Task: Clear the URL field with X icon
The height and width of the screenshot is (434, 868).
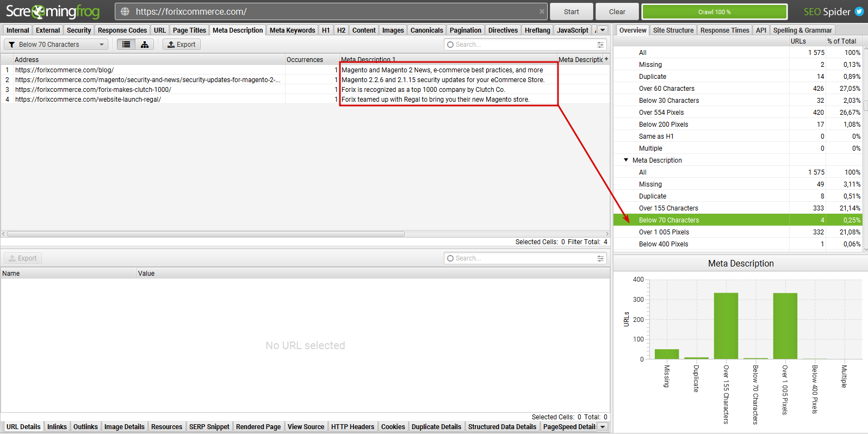Action: click(x=542, y=11)
